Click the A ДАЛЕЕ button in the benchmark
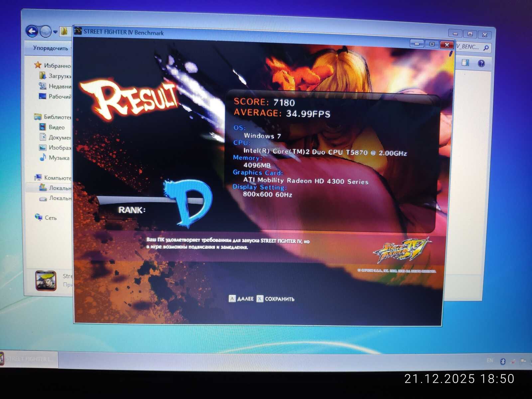The height and width of the screenshot is (399, 532). click(x=241, y=299)
